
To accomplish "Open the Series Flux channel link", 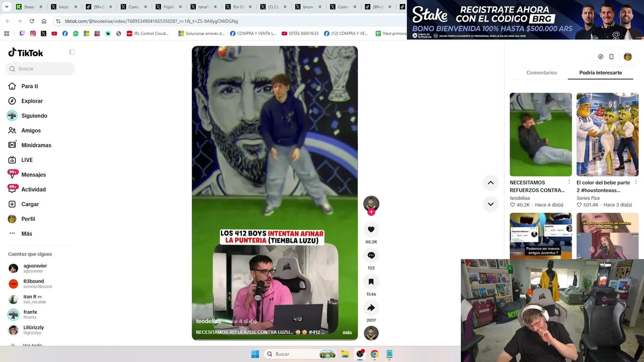I will 589,198.
